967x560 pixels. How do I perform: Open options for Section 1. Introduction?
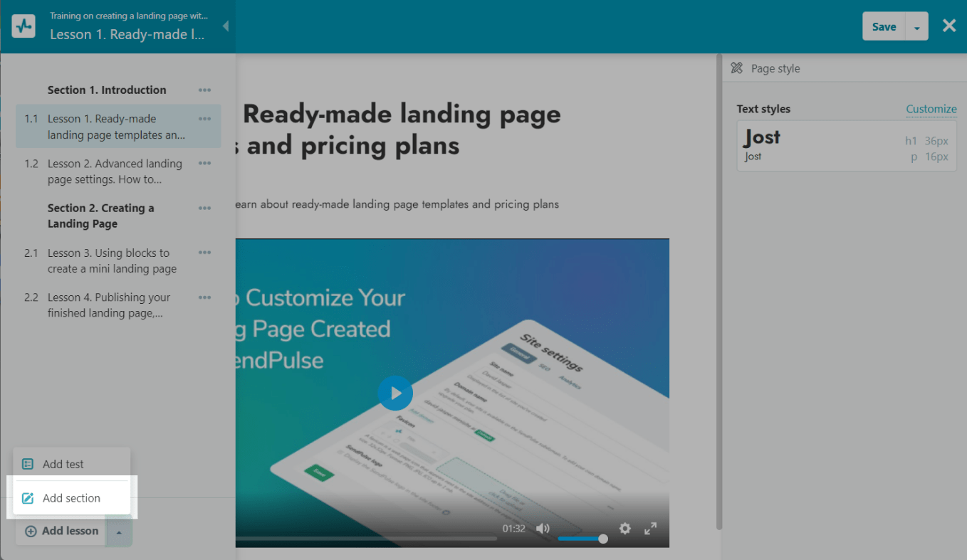coord(205,90)
